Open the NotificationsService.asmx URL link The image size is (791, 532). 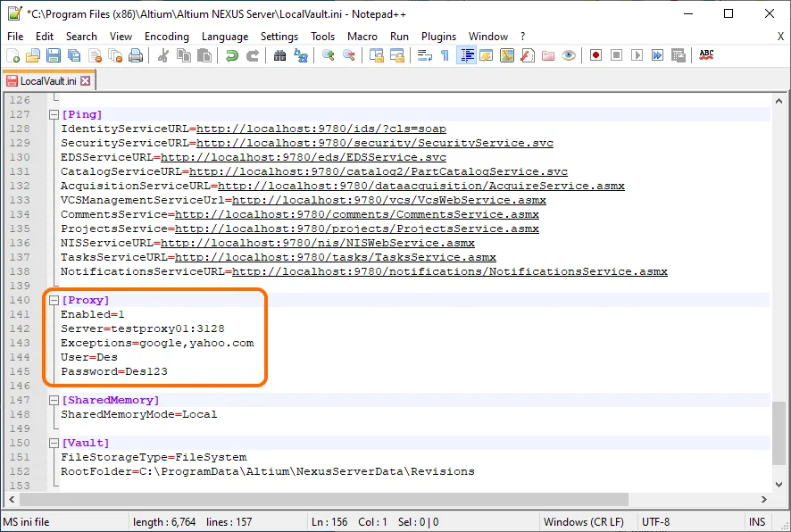click(449, 271)
